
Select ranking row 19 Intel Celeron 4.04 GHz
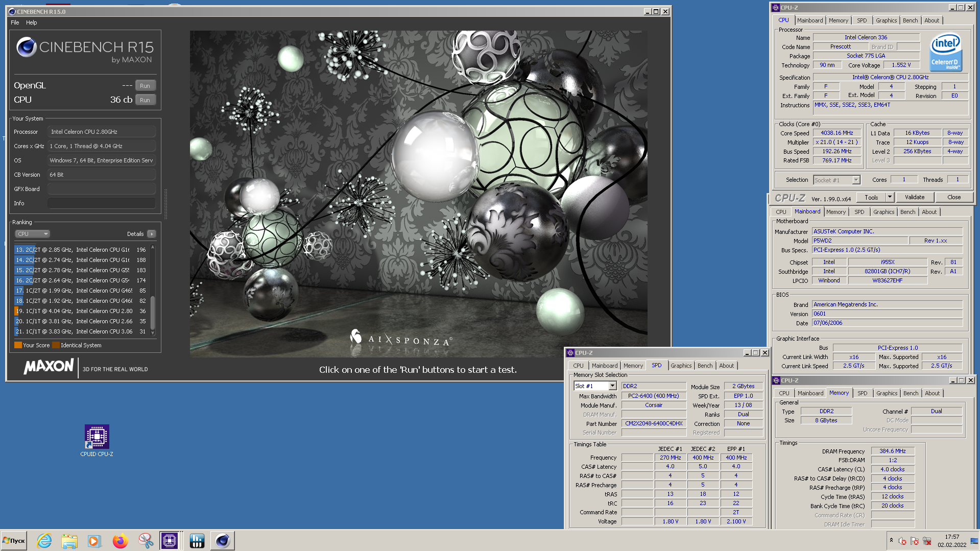click(x=82, y=311)
